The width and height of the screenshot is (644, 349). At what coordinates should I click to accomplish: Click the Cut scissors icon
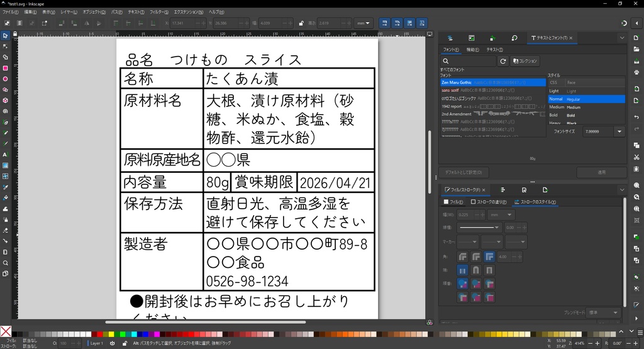636,157
